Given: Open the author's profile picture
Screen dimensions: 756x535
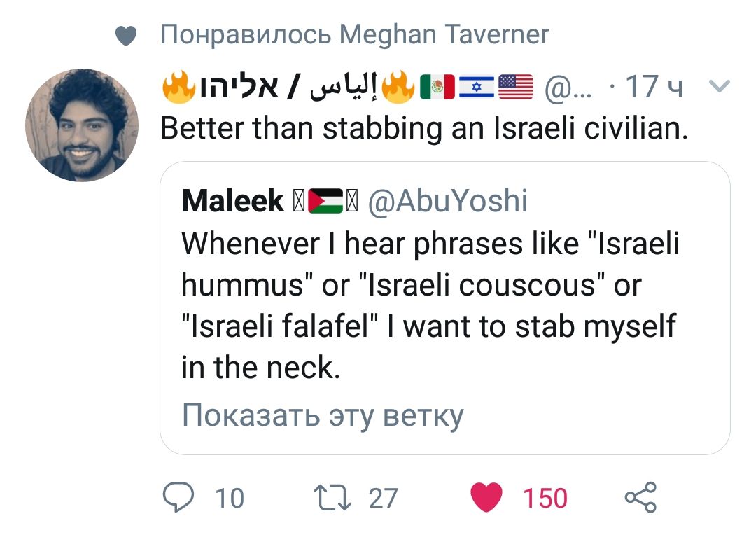Looking at the screenshot, I should coord(82,125).
